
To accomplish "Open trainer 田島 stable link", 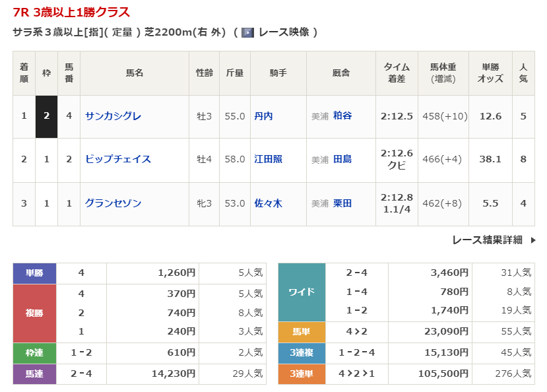I will click(342, 159).
